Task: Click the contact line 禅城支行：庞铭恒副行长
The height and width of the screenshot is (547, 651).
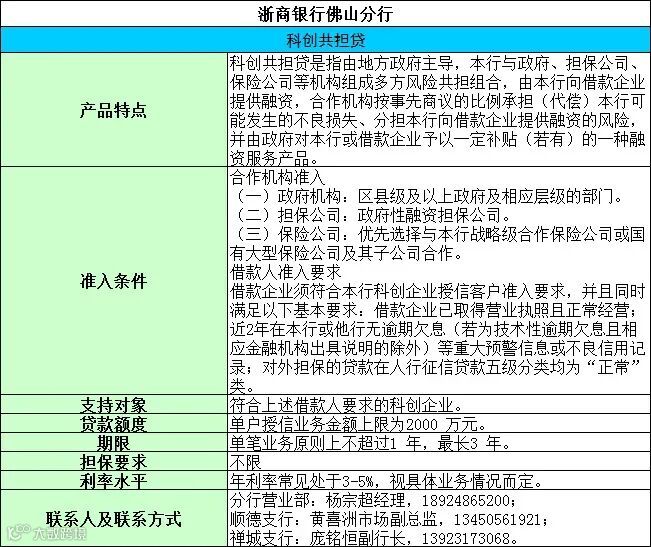Action: pos(374,538)
